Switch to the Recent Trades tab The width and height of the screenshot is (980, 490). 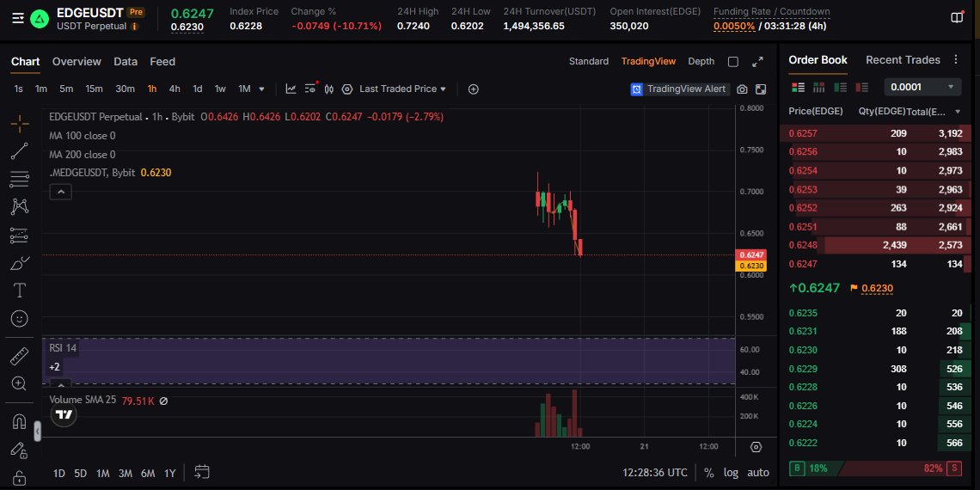tap(903, 60)
